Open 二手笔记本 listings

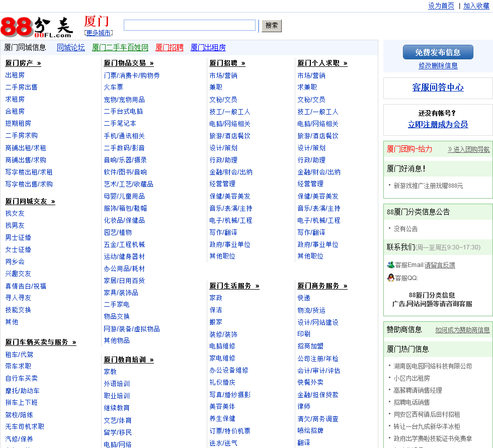point(120,124)
